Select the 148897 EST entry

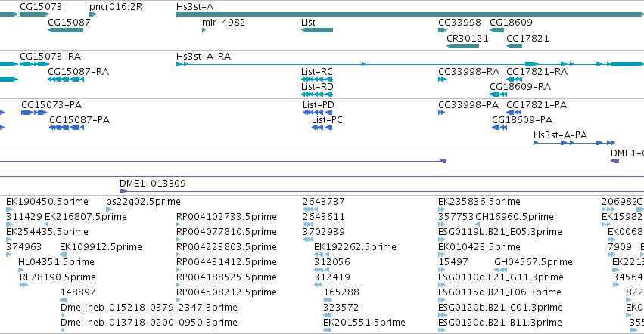point(78,292)
